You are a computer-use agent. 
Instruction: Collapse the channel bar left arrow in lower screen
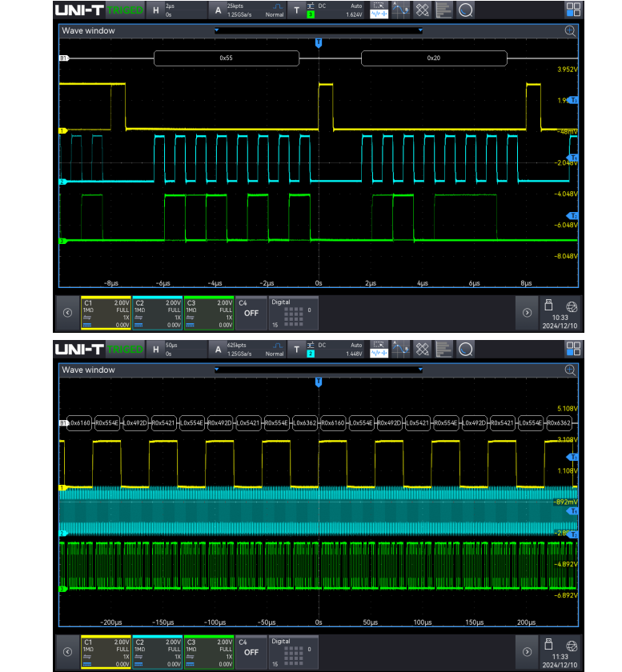click(67, 652)
